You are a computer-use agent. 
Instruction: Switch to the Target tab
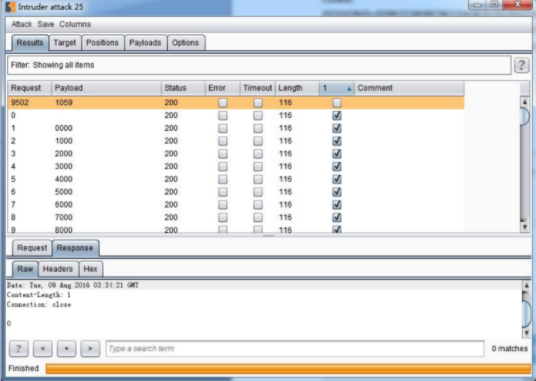pos(65,43)
